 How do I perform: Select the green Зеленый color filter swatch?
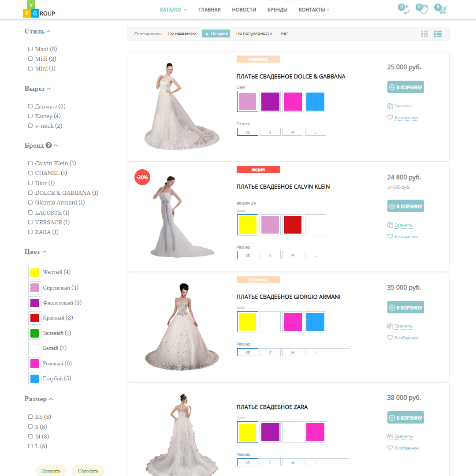[x=34, y=333]
